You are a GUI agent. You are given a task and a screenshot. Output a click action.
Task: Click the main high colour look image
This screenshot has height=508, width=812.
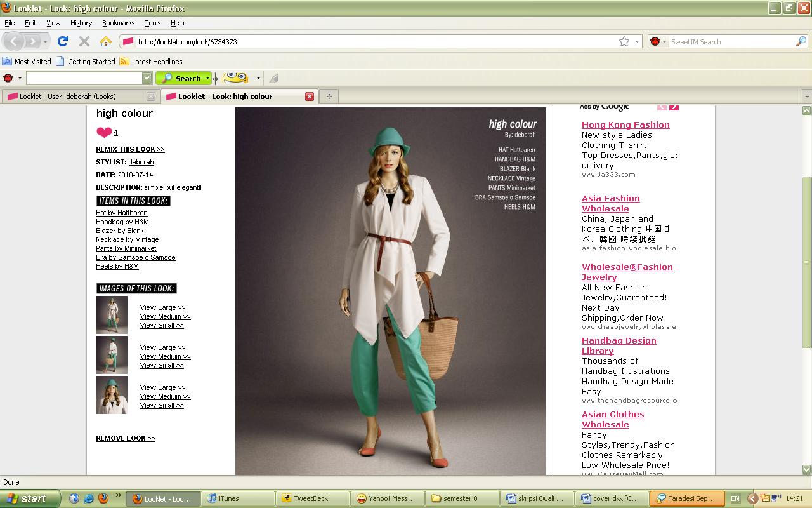point(391,291)
